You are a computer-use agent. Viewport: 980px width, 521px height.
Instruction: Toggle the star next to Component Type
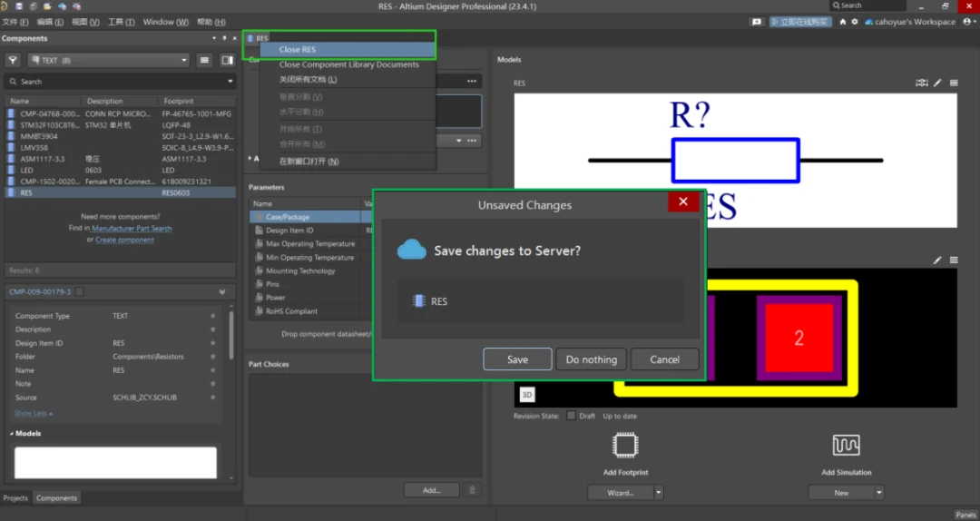coord(212,316)
